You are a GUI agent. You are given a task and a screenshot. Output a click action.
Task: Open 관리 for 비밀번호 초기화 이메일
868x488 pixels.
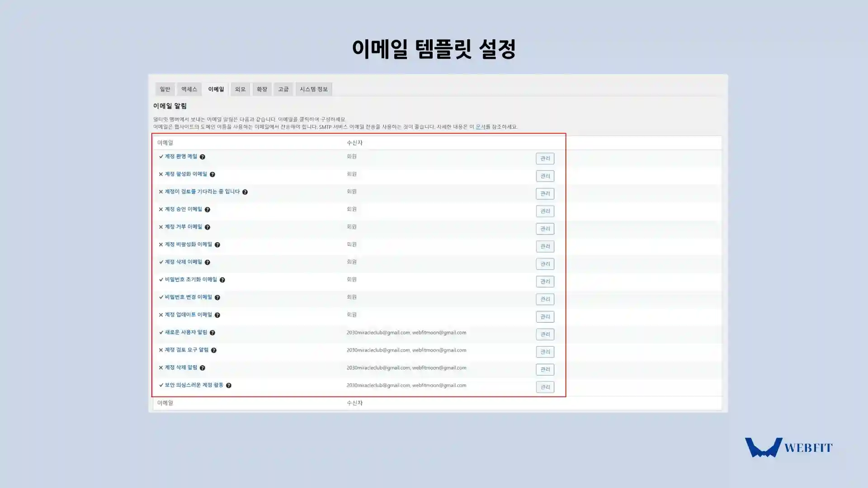tap(545, 282)
